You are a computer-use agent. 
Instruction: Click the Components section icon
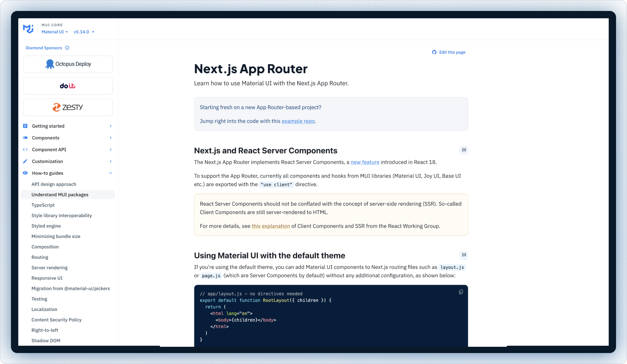point(25,137)
